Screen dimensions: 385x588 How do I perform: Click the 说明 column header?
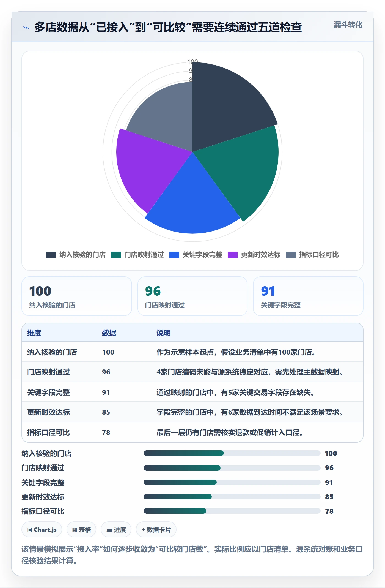pyautogui.click(x=164, y=333)
